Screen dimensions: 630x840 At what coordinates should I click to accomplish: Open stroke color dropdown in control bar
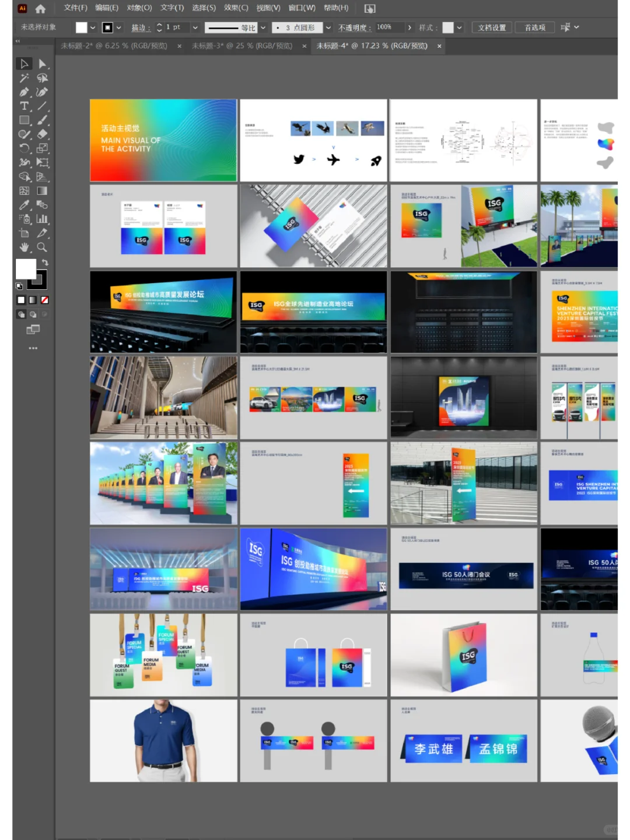coord(119,27)
